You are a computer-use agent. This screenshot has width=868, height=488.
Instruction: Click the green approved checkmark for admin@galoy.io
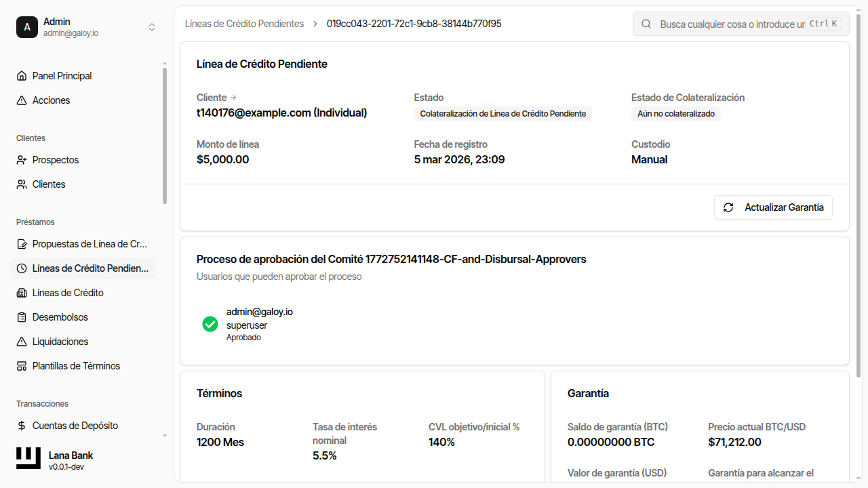point(210,324)
